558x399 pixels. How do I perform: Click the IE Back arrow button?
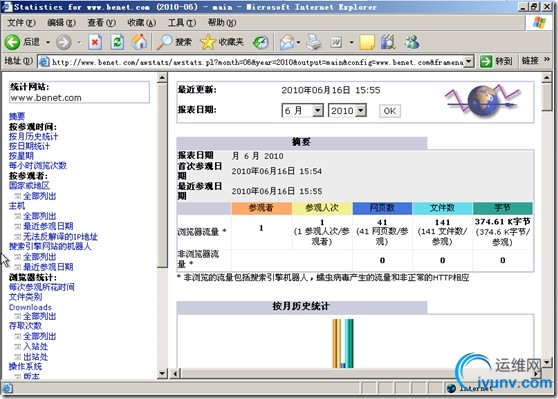click(x=12, y=42)
